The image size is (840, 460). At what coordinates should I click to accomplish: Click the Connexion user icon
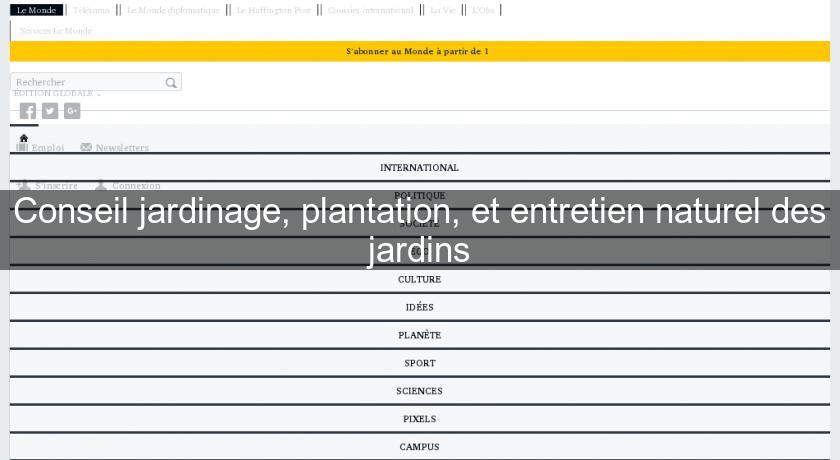(101, 185)
